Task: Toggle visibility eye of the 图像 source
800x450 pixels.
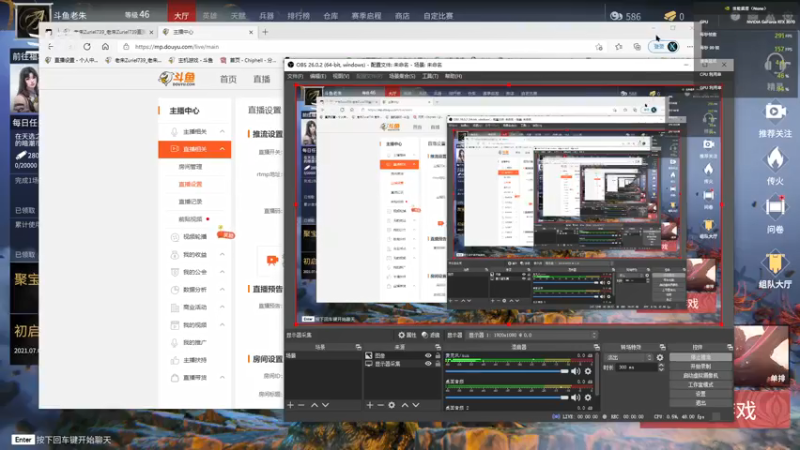Action: (x=428, y=356)
